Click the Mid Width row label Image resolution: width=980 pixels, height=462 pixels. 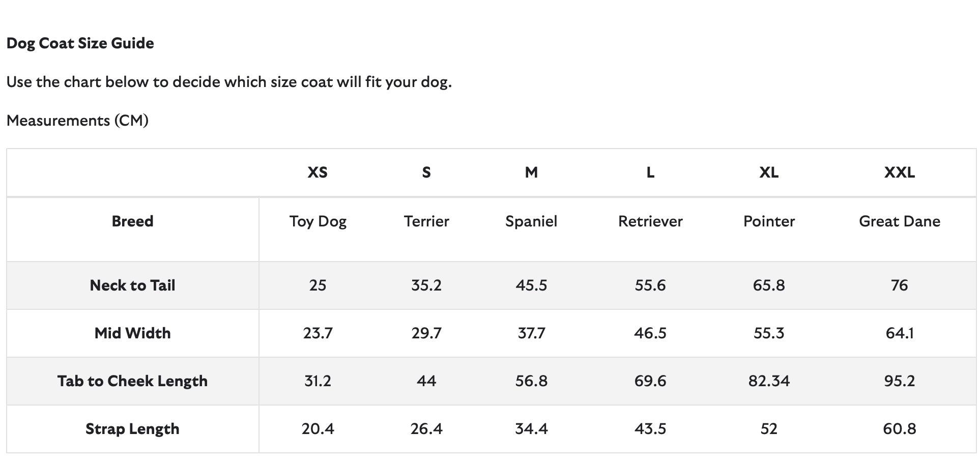click(x=132, y=333)
